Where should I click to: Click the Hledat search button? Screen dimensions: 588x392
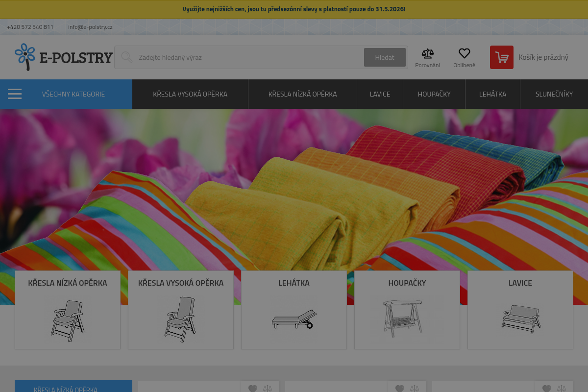pos(385,57)
